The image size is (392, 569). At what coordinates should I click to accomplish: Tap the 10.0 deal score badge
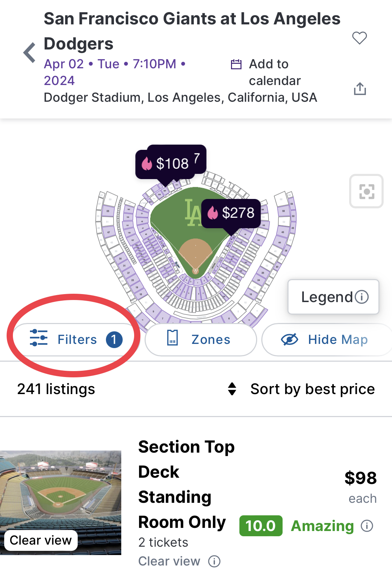261,526
